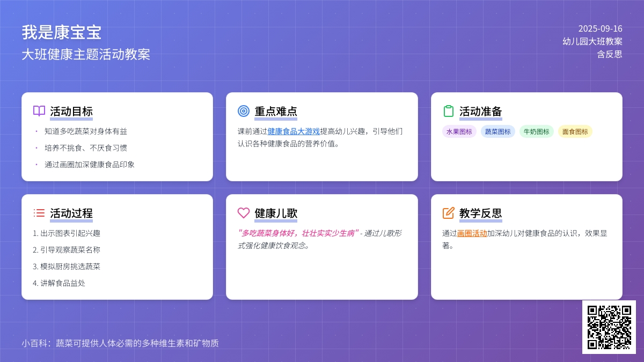Click the QR code image
Viewport: 644px width, 362px height.
point(609,327)
